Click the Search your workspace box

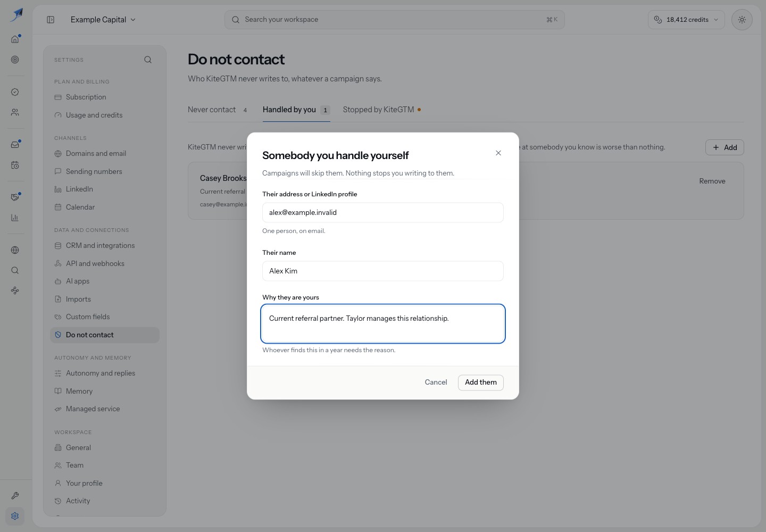point(395,20)
